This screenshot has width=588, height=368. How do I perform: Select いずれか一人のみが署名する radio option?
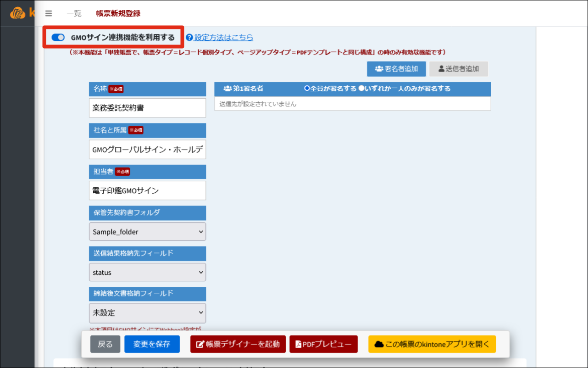[x=361, y=89]
